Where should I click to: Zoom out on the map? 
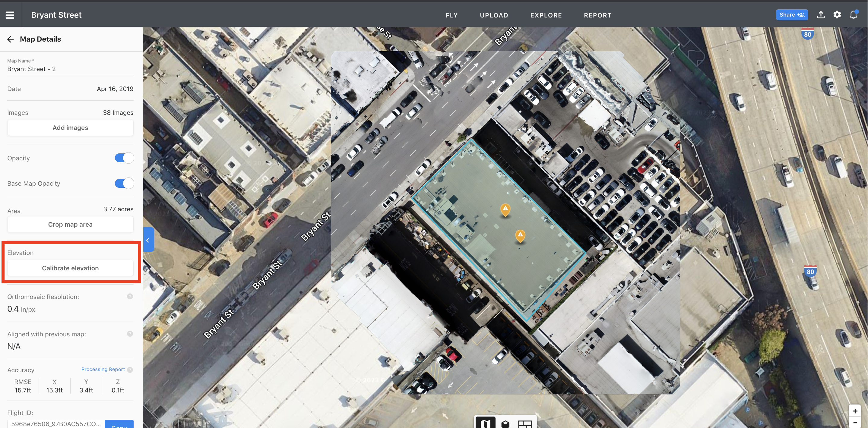[855, 423]
